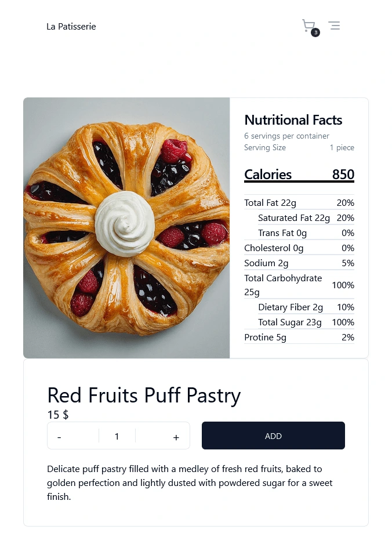
Task: Click the puff pastry product image
Action: coord(126,228)
